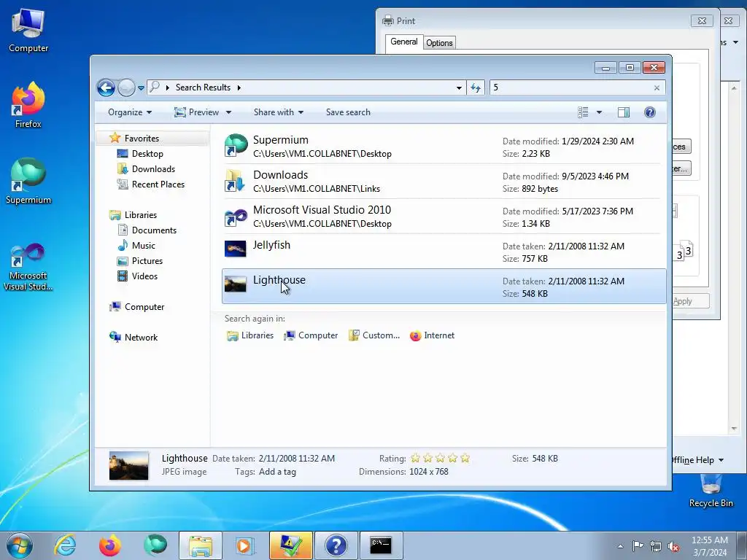The height and width of the screenshot is (560, 747).
Task: Show hidden system tray icons
Action: tap(620, 546)
